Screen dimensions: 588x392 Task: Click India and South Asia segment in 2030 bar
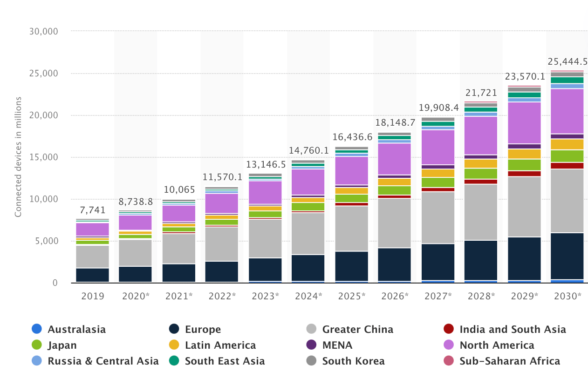[x=567, y=166]
